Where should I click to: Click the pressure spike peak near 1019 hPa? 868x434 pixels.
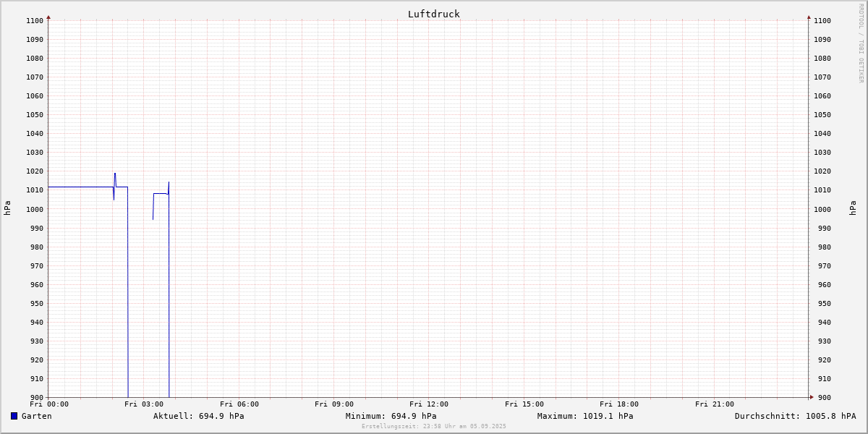click(x=114, y=174)
